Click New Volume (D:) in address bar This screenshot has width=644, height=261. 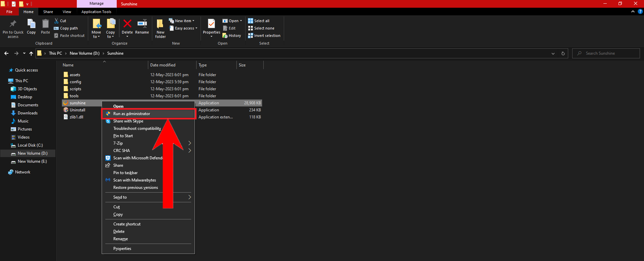[85, 53]
